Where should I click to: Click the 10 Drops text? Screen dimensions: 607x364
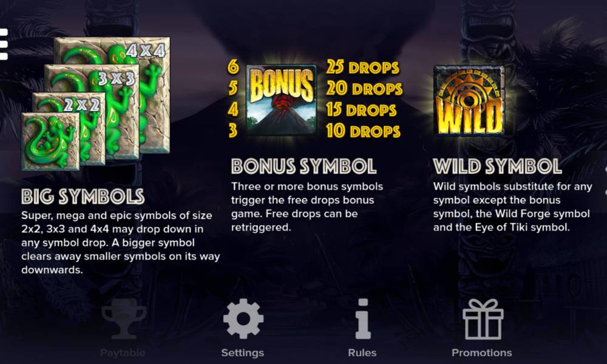(363, 131)
